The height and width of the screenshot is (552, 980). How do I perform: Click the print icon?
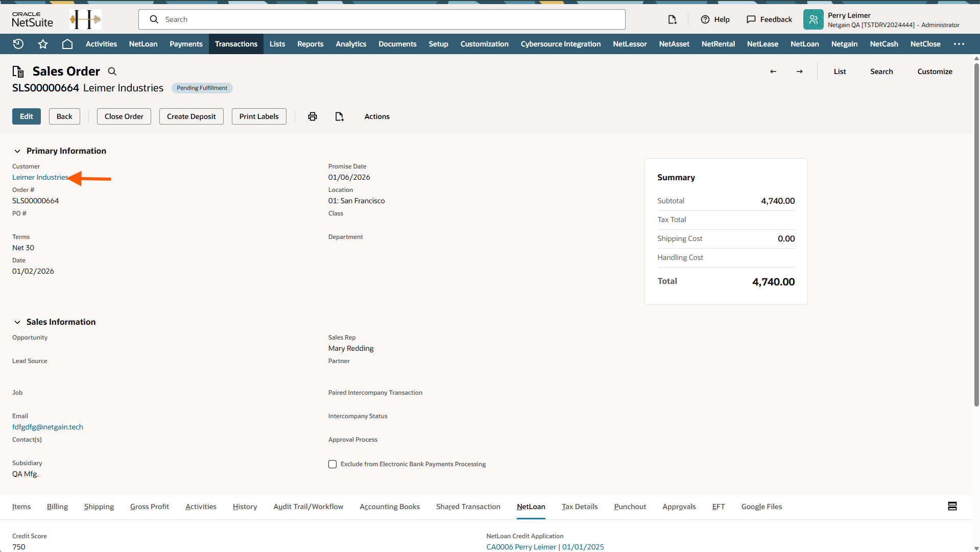[313, 116]
